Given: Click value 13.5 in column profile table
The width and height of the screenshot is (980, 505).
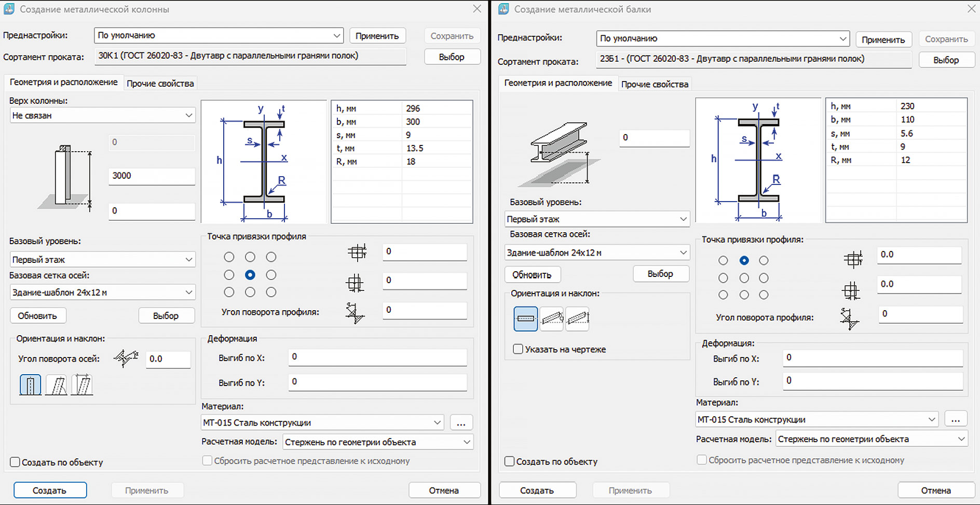Looking at the screenshot, I should click(415, 149).
